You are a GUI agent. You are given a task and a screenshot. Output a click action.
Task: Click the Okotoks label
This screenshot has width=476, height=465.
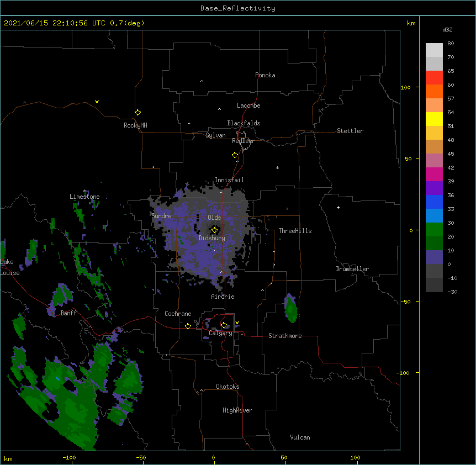tap(228, 387)
